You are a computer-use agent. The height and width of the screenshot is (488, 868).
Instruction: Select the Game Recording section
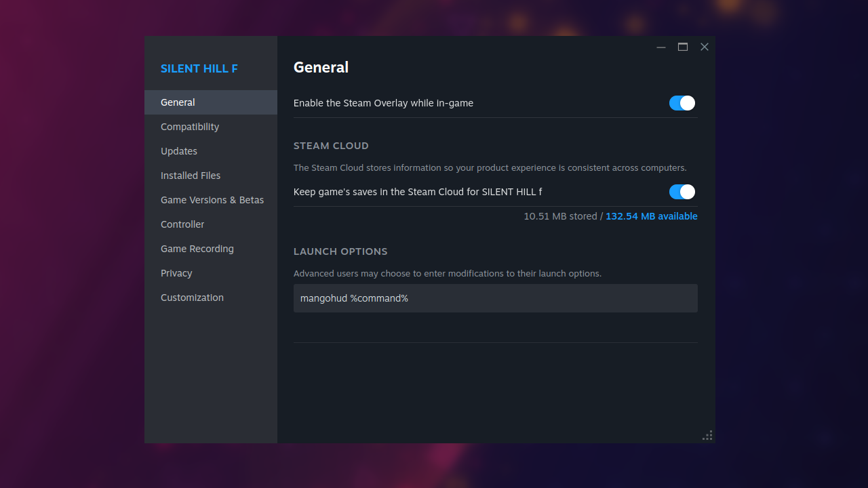coord(197,248)
